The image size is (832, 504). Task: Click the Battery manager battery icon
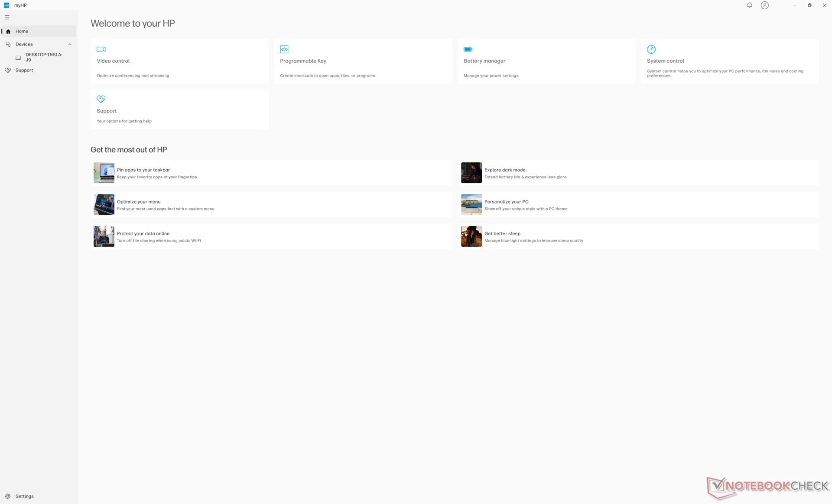tap(468, 49)
